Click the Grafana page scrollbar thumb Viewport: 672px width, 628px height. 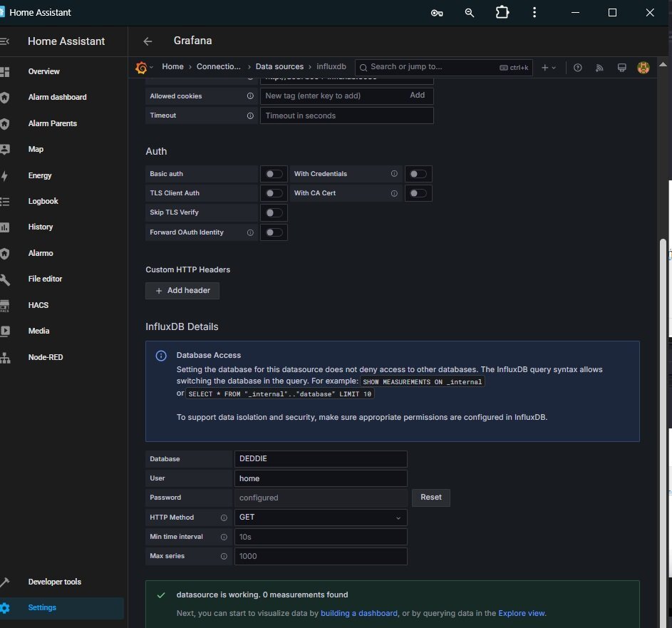(663, 433)
